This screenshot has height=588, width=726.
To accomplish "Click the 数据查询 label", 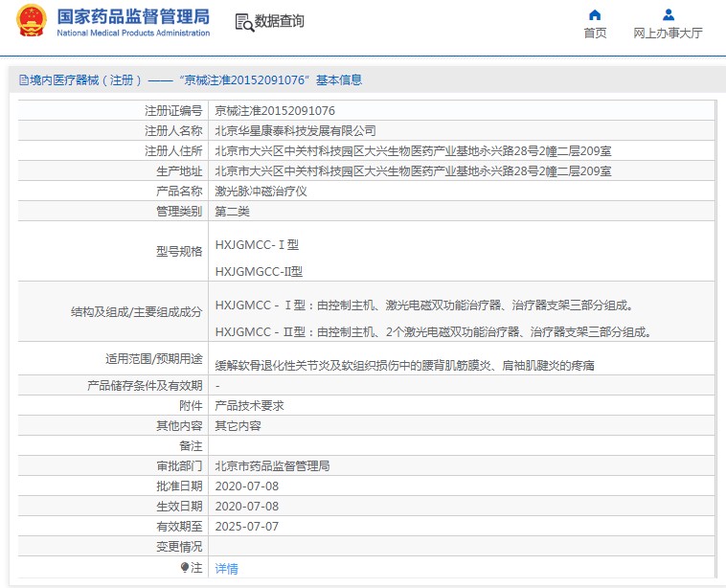I will click(x=280, y=21).
